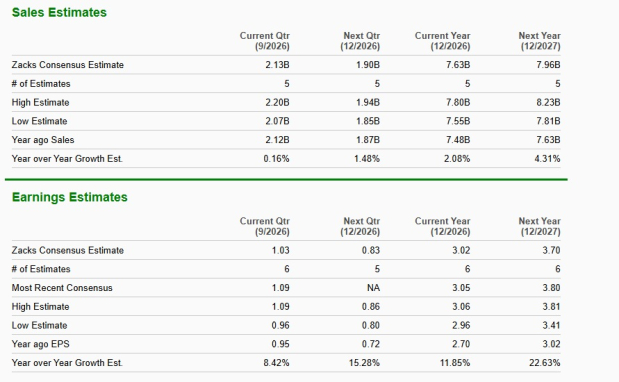Click high estimate value 1.94B

pyautogui.click(x=368, y=103)
